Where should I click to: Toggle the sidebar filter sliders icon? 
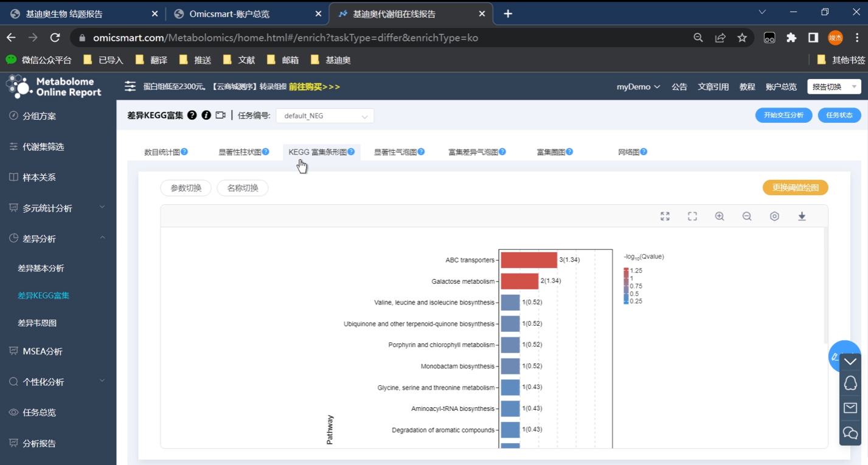pyautogui.click(x=130, y=86)
